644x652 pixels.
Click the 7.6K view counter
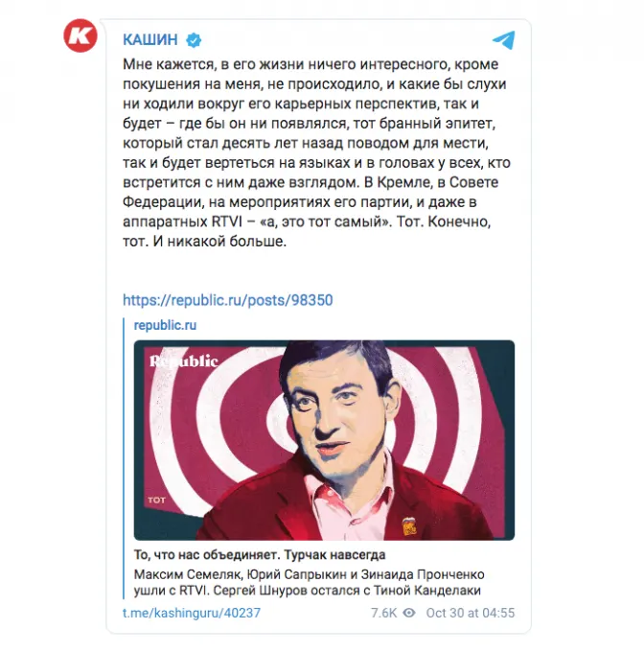click(x=384, y=613)
